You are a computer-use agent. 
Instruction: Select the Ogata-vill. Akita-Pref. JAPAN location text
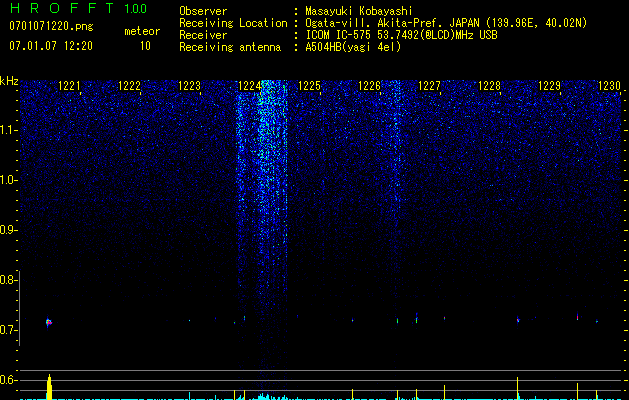446,23
